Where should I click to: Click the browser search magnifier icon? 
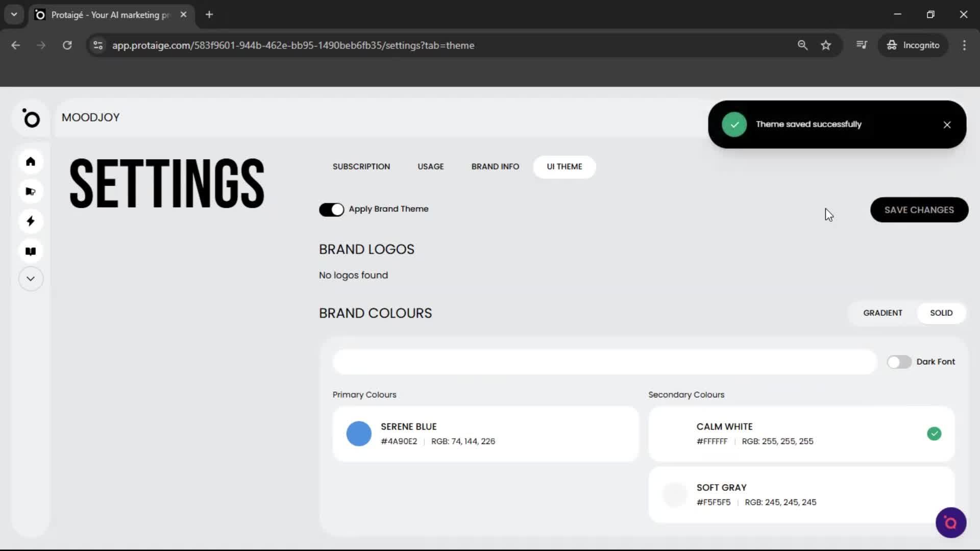[802, 45]
